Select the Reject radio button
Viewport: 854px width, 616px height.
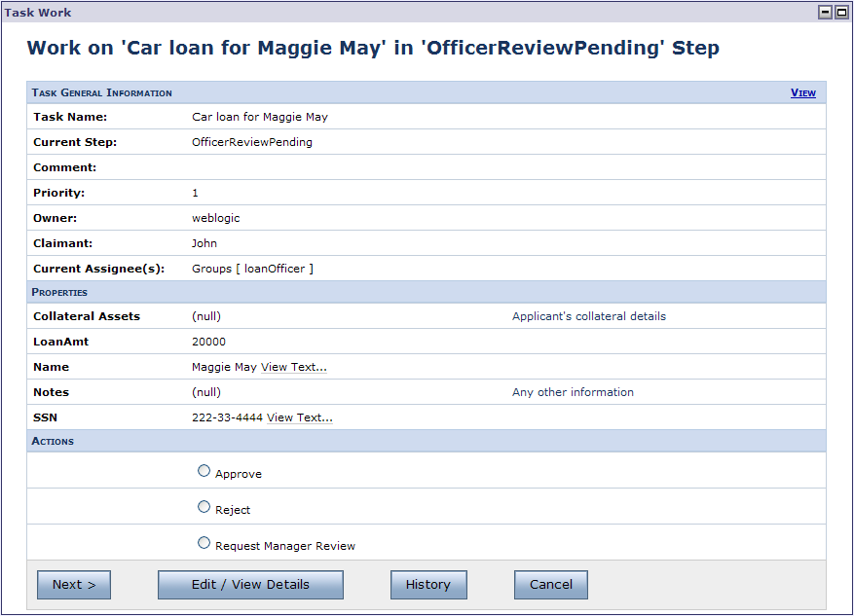point(204,507)
